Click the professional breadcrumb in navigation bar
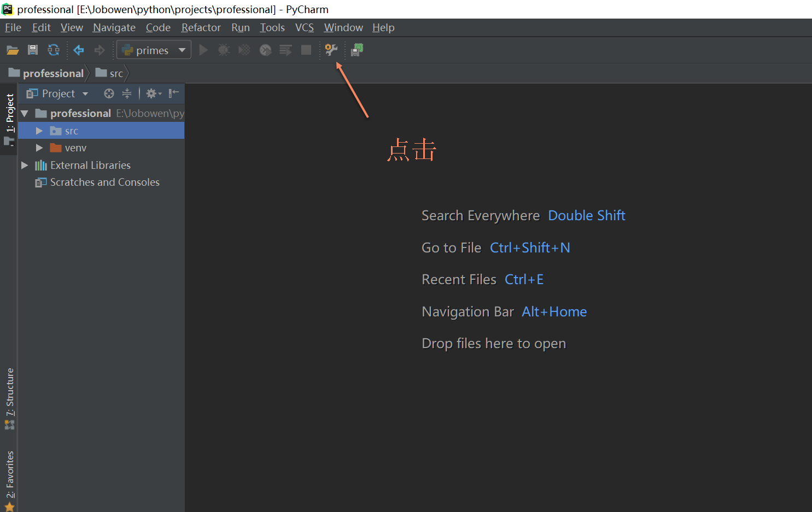 52,73
